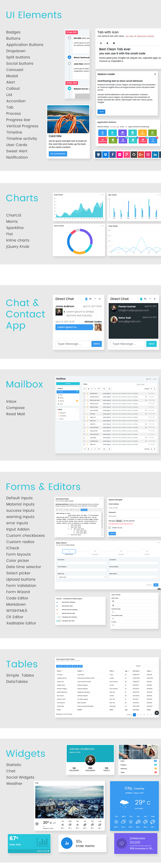The height and width of the screenshot is (868, 161).
Task: Click the GitHub social button
Action: pos(134,154)
